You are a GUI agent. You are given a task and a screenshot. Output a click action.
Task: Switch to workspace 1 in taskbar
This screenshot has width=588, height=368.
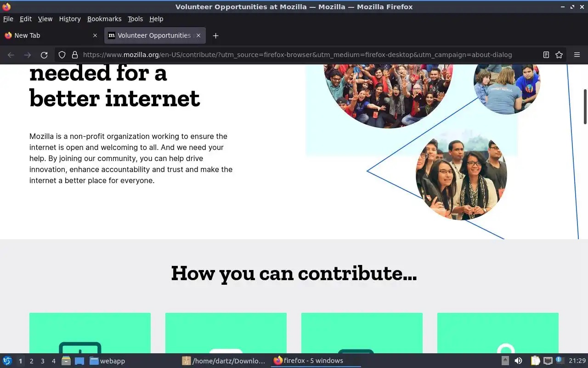(20, 361)
